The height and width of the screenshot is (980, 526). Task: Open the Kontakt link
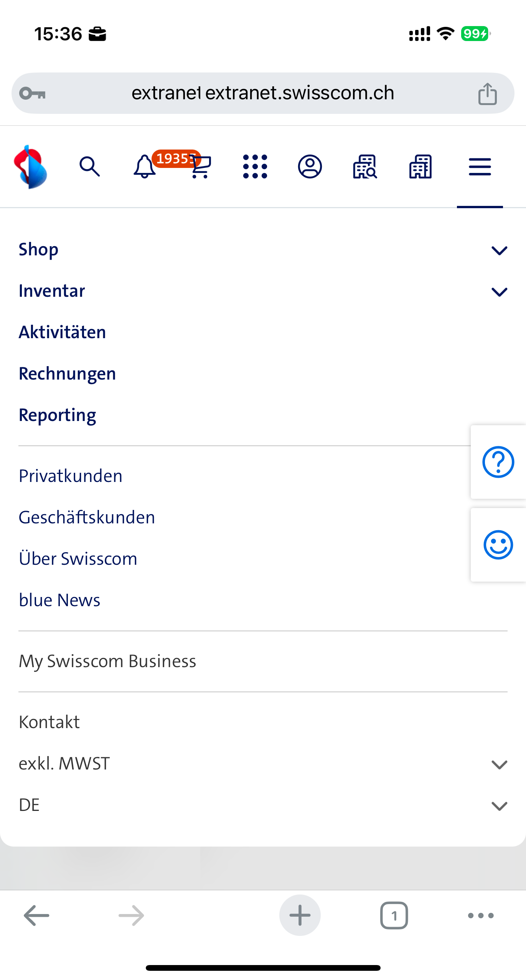click(x=49, y=722)
